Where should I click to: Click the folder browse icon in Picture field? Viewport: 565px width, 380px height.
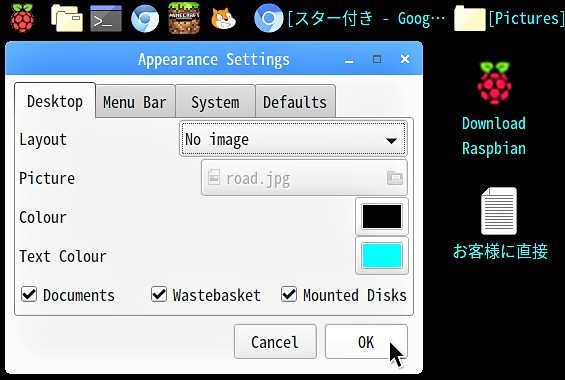(395, 178)
